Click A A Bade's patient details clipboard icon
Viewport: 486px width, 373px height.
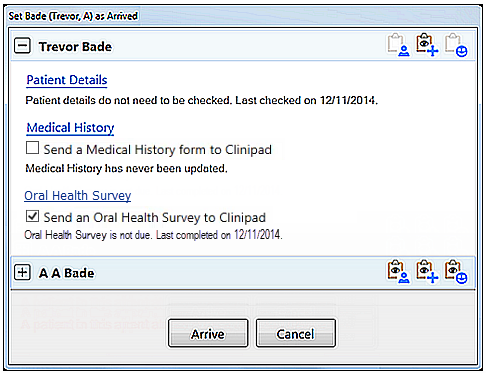click(398, 272)
